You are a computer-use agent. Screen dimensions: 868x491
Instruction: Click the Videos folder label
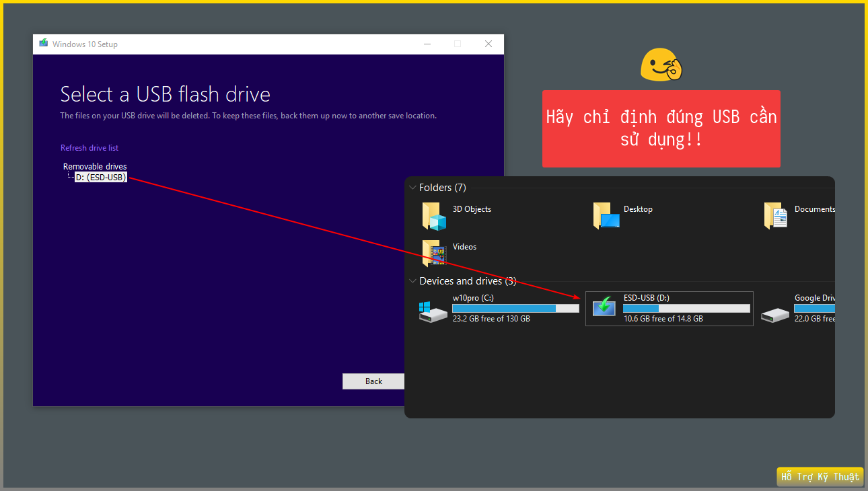(464, 247)
